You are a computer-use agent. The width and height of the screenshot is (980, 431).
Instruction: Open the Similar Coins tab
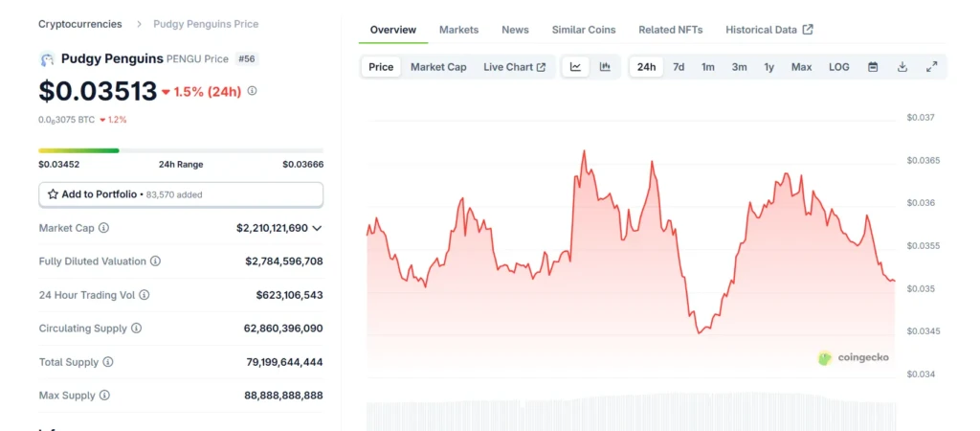[584, 30]
